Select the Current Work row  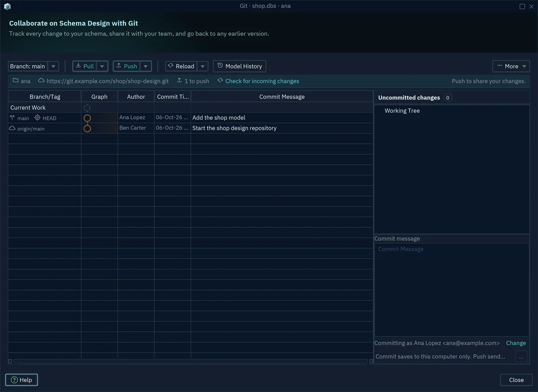tap(191, 107)
